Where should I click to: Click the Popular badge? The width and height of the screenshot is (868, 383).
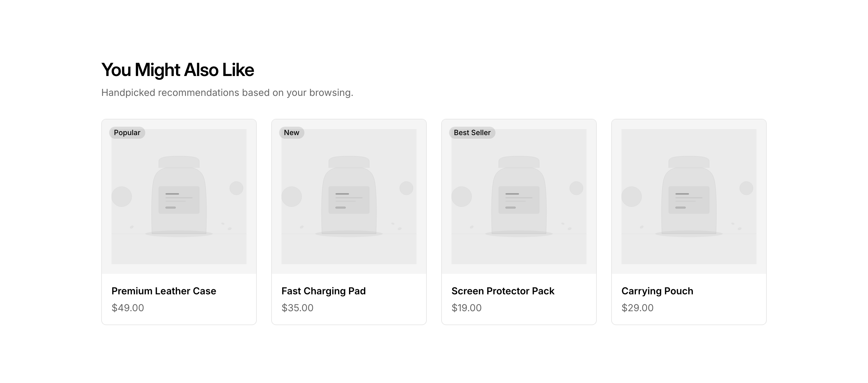point(127,132)
